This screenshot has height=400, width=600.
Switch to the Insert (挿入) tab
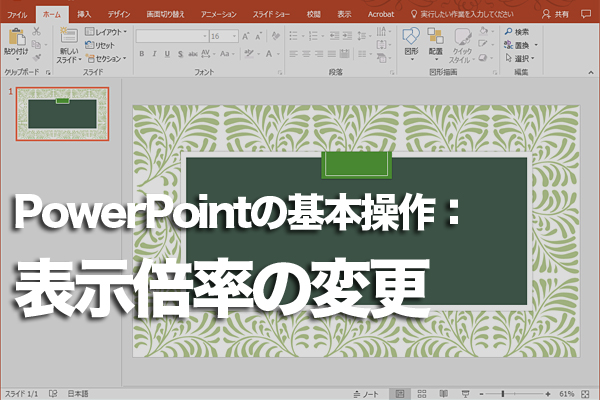click(84, 15)
